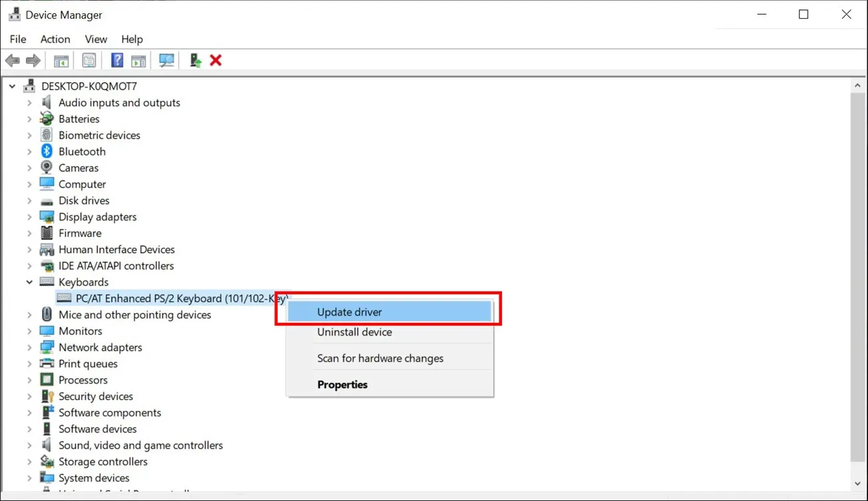Click the Forward arrow in the toolbar
This screenshot has width=868, height=501.
click(33, 61)
